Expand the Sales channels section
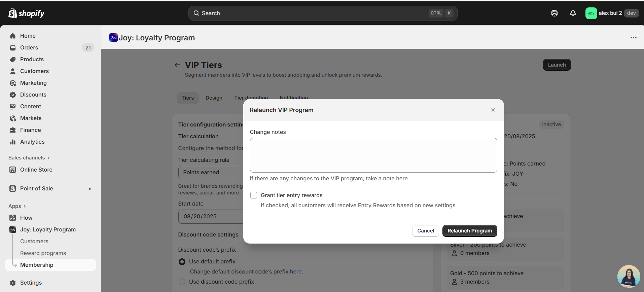Viewport: 644px width, 292px height. pyautogui.click(x=29, y=158)
